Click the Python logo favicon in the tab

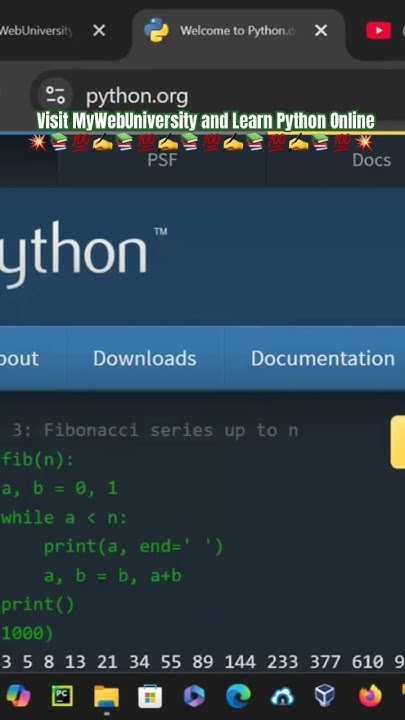click(156, 31)
